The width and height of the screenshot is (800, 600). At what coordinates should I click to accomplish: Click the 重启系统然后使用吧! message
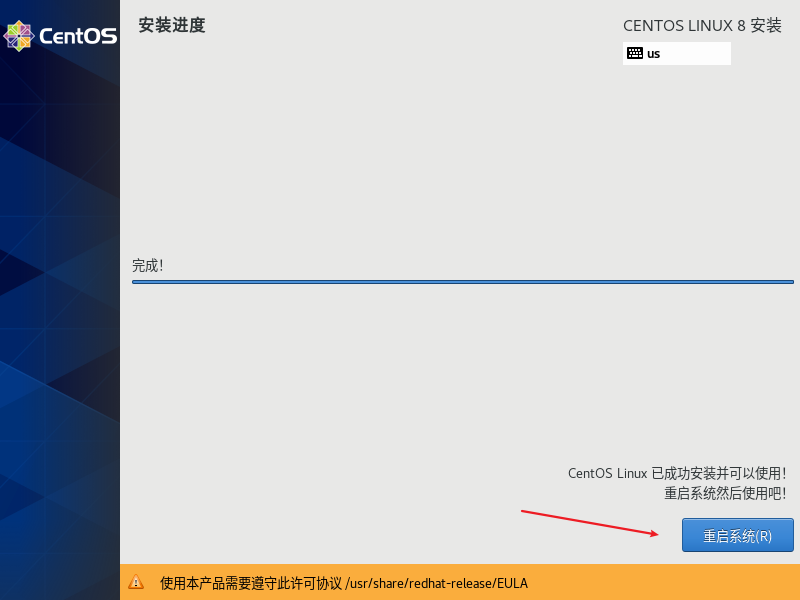coord(725,493)
